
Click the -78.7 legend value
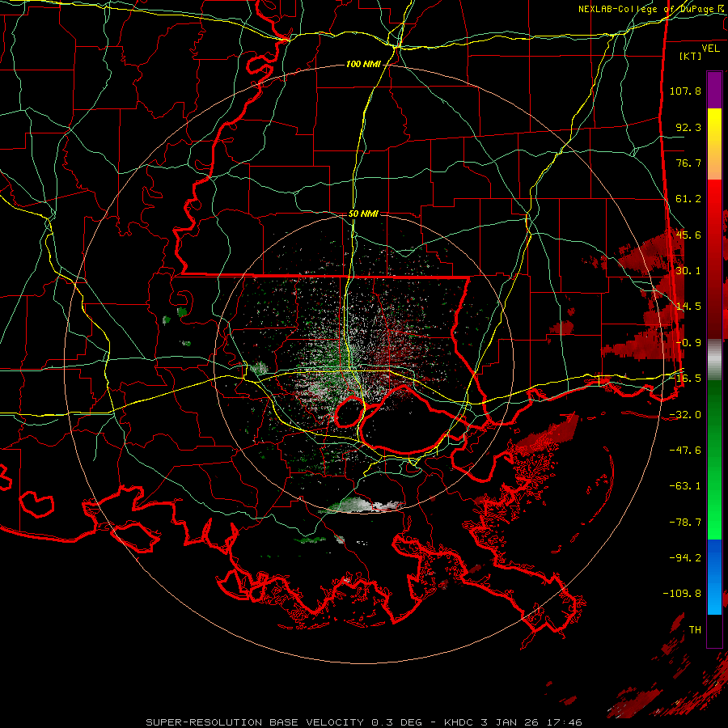[x=685, y=523]
